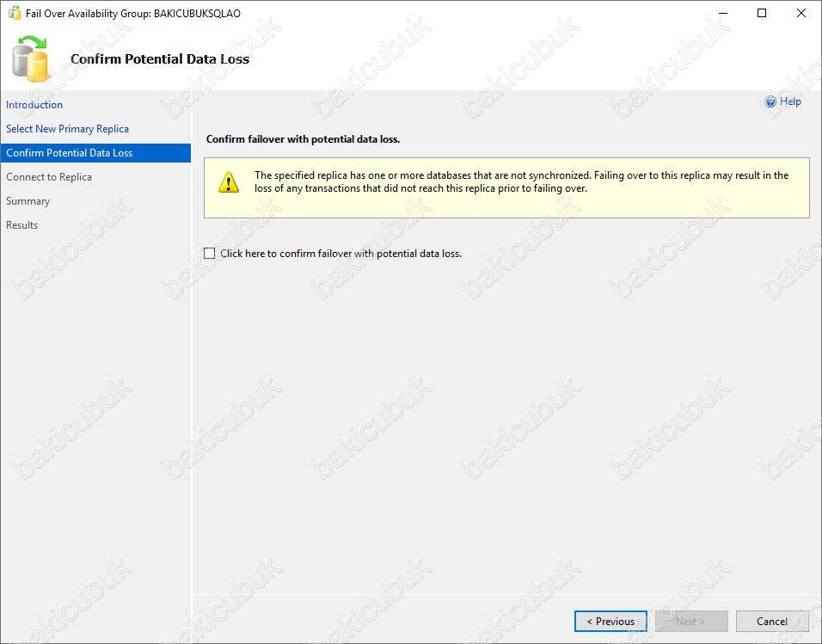
Task: Click the Connect to Replica step
Action: [49, 177]
